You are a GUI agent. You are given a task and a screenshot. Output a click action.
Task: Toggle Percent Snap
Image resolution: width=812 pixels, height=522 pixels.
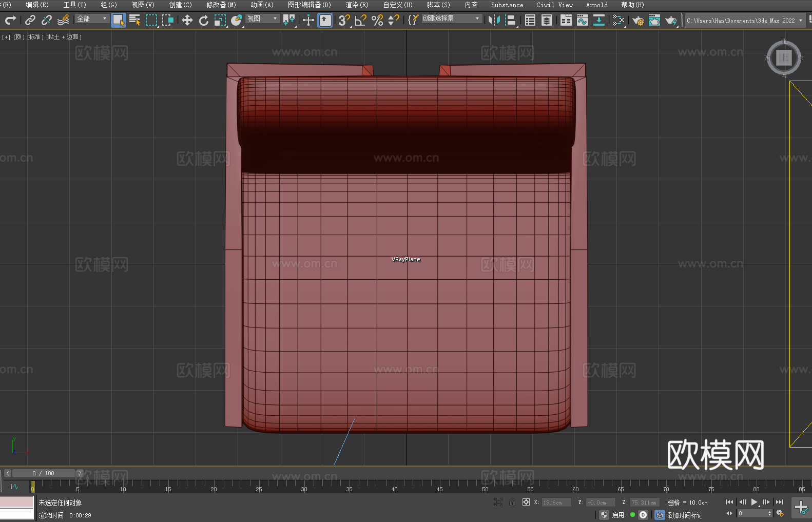pyautogui.click(x=377, y=20)
